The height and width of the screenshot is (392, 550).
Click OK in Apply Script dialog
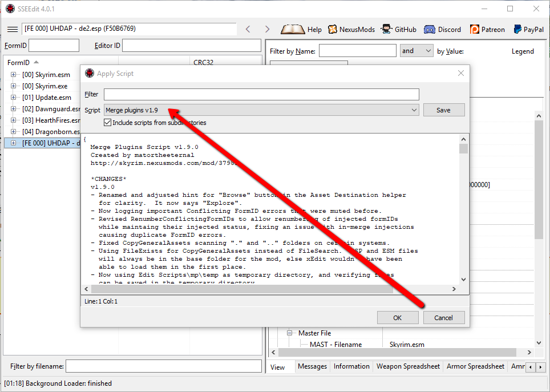tap(398, 318)
